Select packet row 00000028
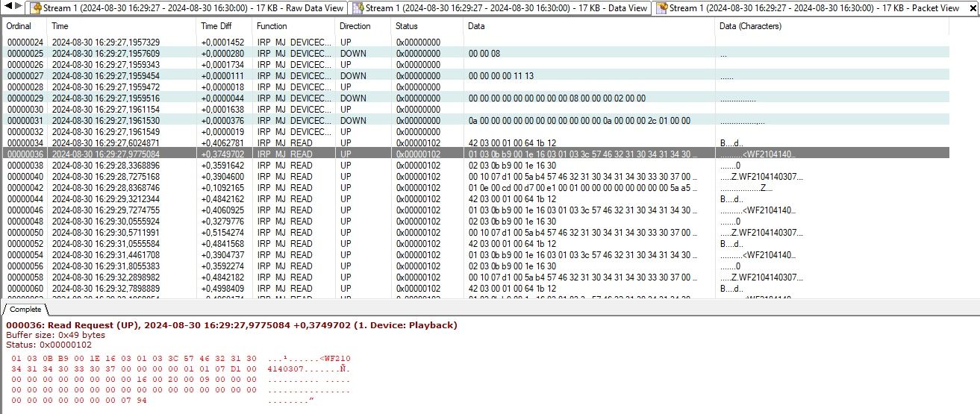The height and width of the screenshot is (414, 980). [476, 87]
